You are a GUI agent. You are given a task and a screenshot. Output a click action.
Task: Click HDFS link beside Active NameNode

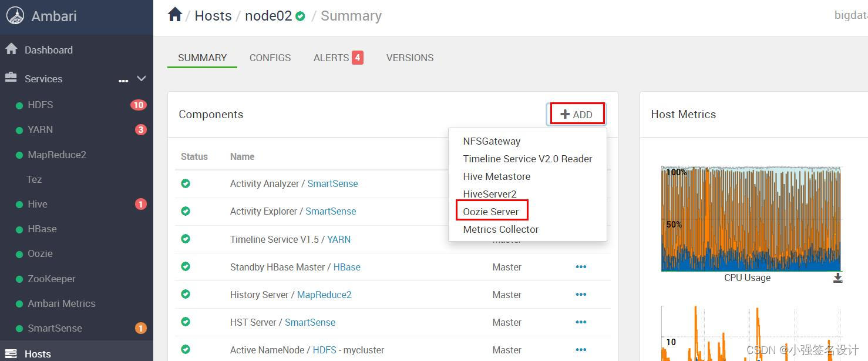[325, 350]
